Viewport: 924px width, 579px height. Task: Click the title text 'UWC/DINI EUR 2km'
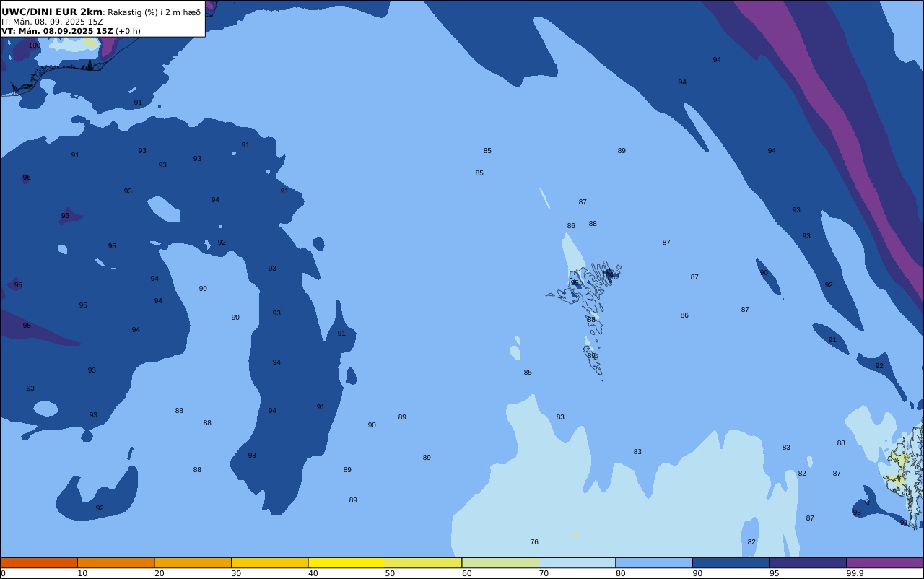(52, 12)
